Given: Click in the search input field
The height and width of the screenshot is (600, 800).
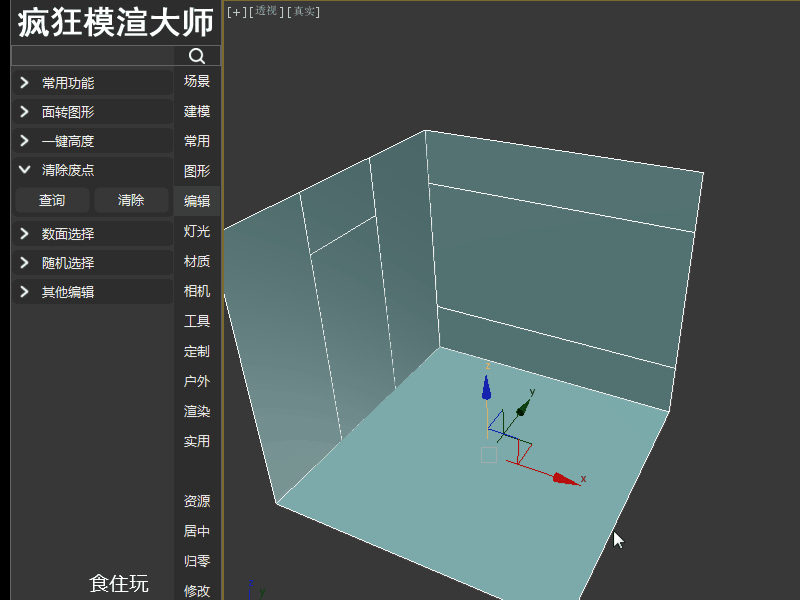Looking at the screenshot, I should click(93, 56).
